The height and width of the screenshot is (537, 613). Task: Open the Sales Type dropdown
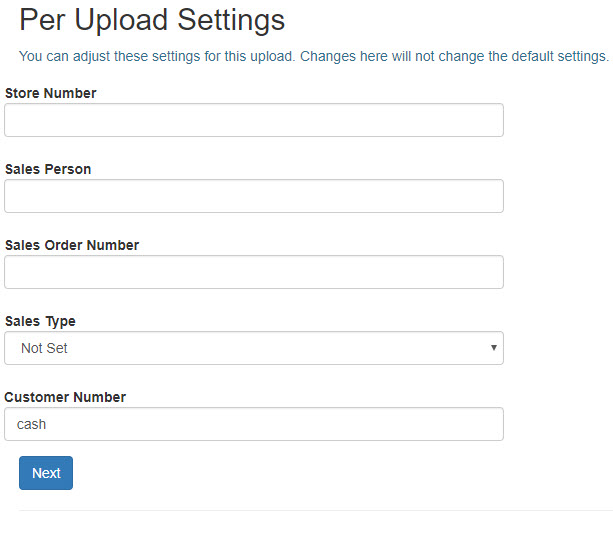click(x=253, y=348)
